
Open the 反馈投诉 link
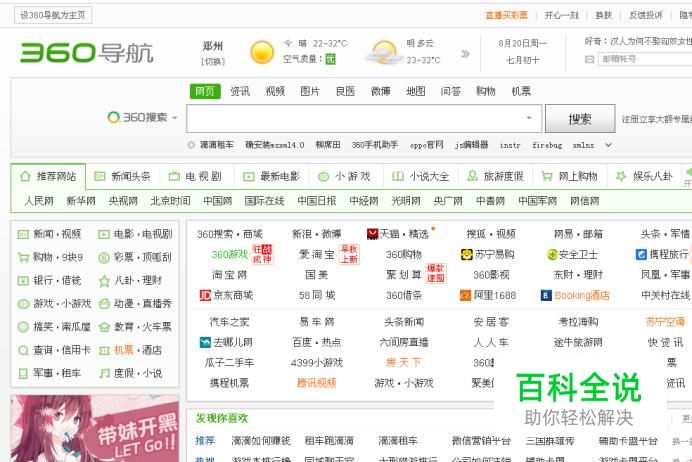coord(646,15)
